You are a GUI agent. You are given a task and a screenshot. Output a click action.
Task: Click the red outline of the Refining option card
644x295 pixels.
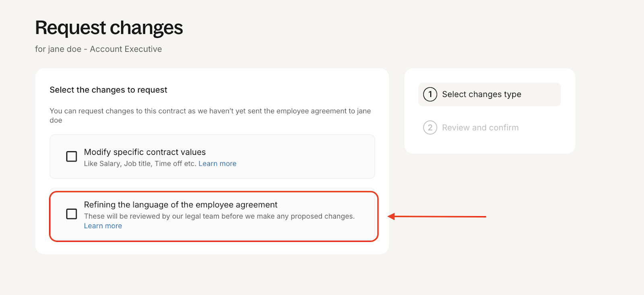(x=214, y=192)
